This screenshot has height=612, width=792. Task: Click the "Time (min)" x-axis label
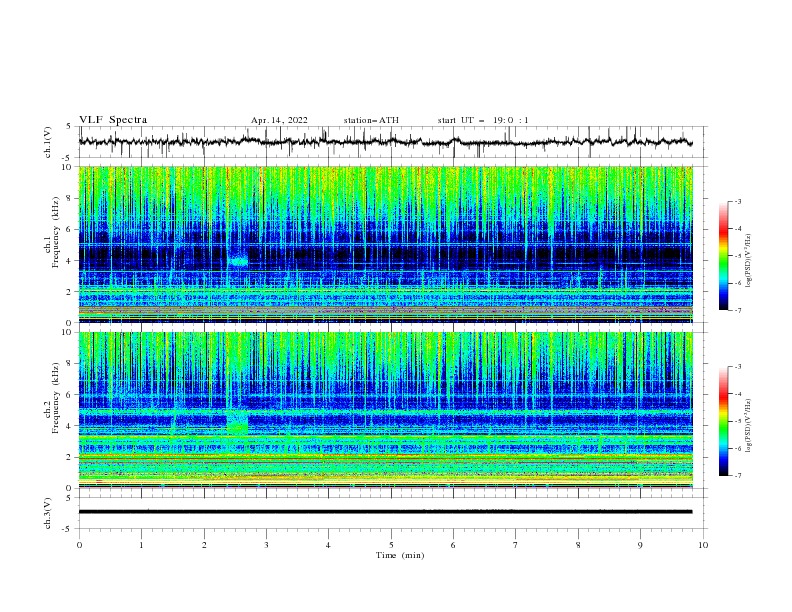(x=400, y=555)
